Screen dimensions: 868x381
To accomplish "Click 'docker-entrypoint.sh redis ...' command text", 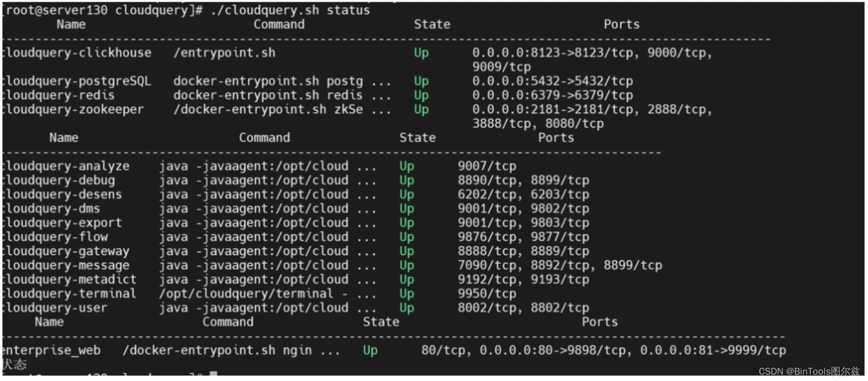I will click(x=282, y=95).
